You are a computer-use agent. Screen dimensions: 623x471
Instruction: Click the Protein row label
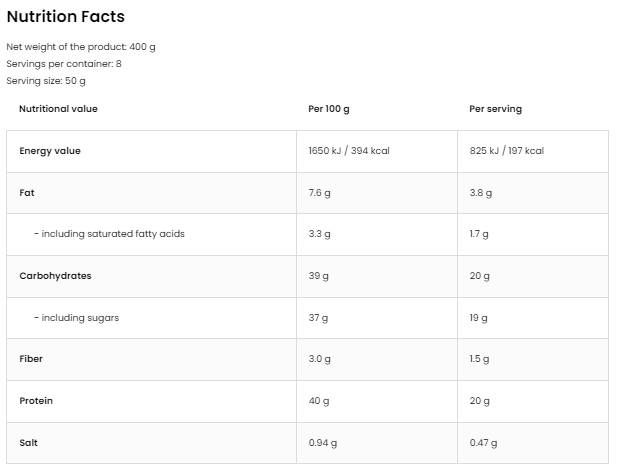tap(36, 401)
